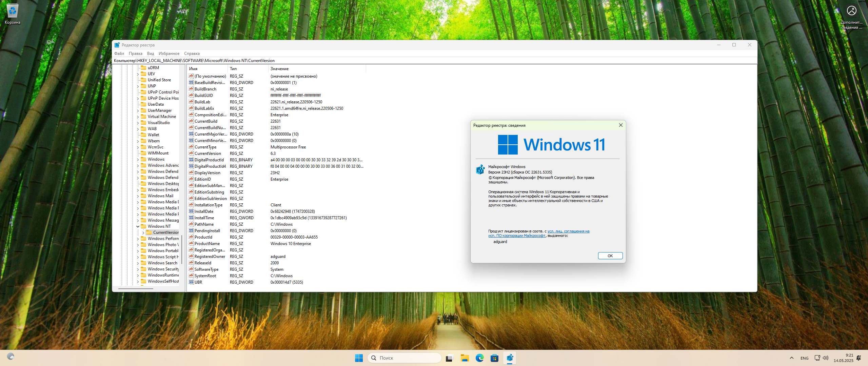Image resolution: width=868 pixels, height=366 pixels.
Task: Open the notification bell in tray
Action: click(859, 358)
